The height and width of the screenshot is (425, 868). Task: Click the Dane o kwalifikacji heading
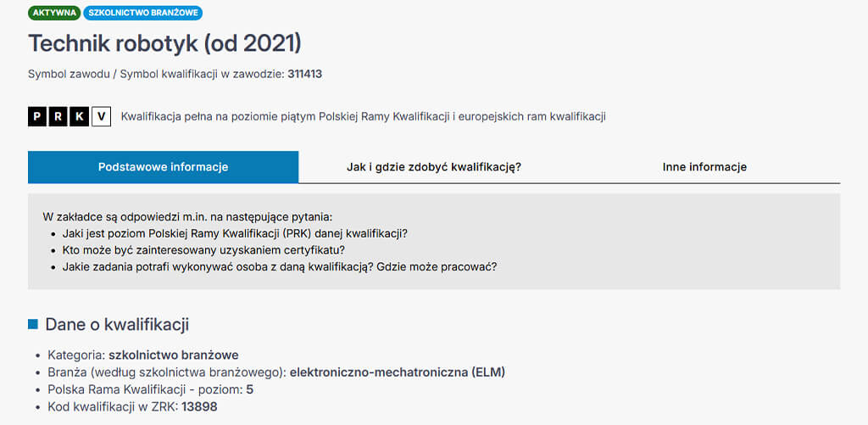click(117, 324)
